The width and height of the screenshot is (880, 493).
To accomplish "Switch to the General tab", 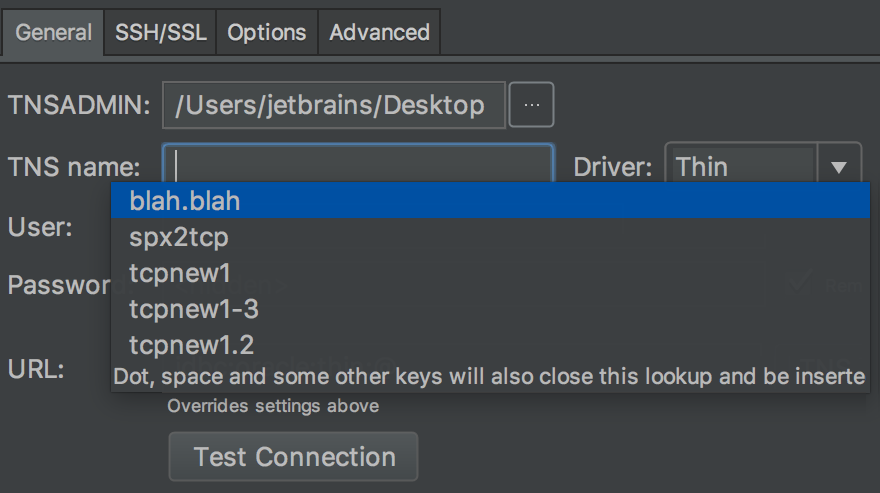I will (x=53, y=33).
